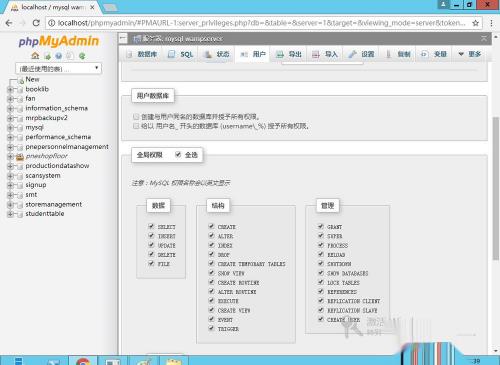This screenshot has width=500, height=365.
Task: Expand the studenttable database node
Action: (10, 214)
